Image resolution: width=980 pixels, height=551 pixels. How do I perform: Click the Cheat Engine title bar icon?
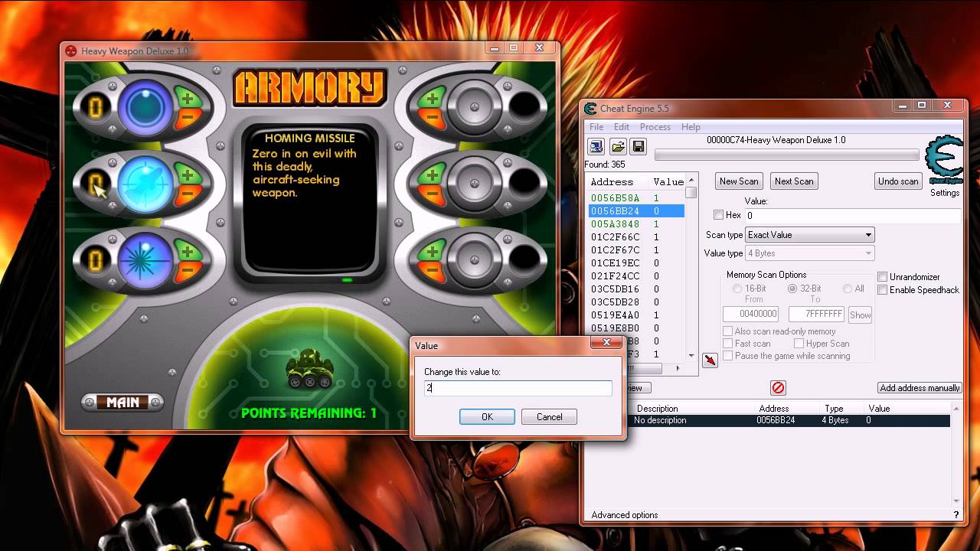pyautogui.click(x=590, y=108)
